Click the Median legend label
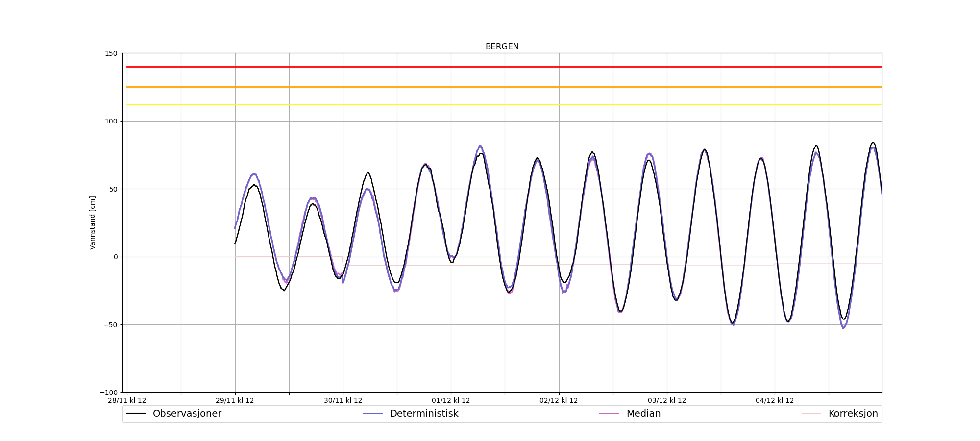 [643, 414]
